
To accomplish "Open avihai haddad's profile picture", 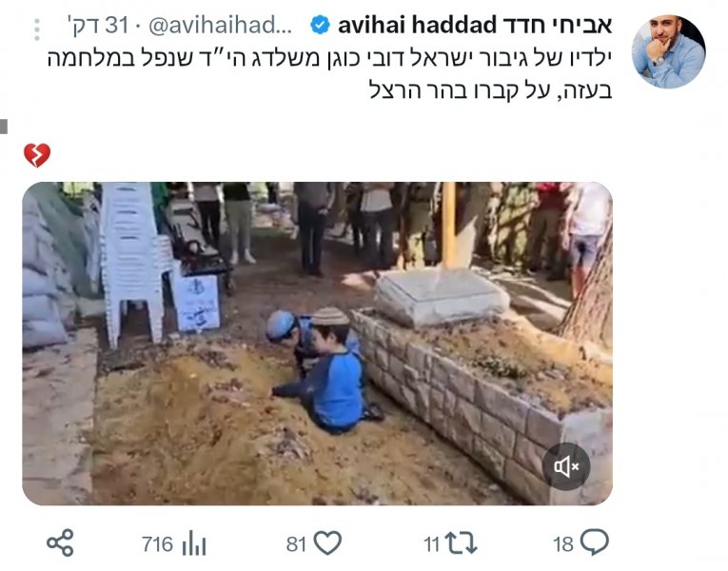I will tap(669, 51).
